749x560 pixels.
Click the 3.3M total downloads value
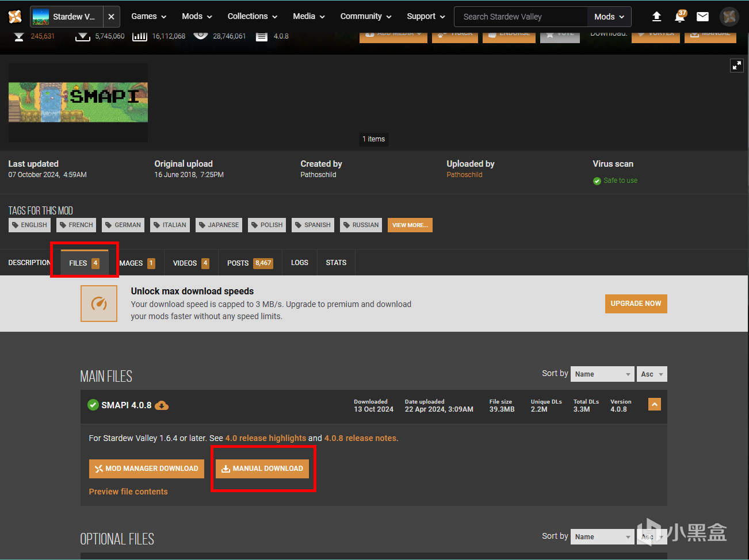point(582,409)
